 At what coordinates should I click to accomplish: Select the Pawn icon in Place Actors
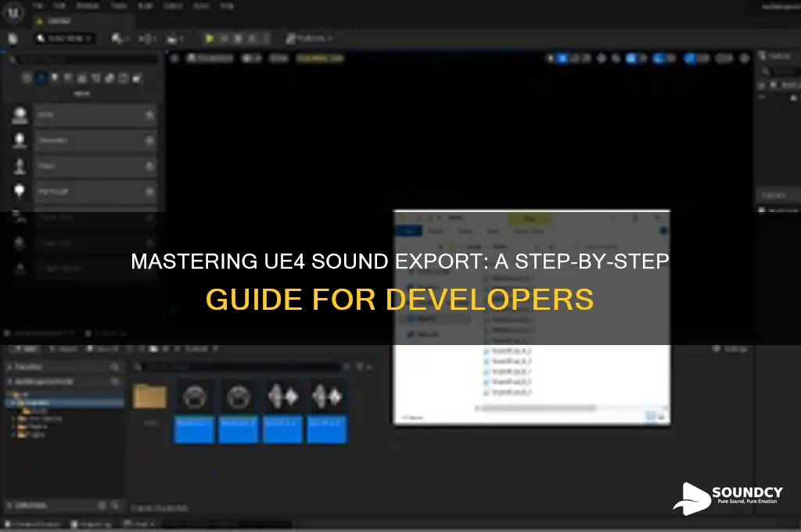[x=20, y=166]
